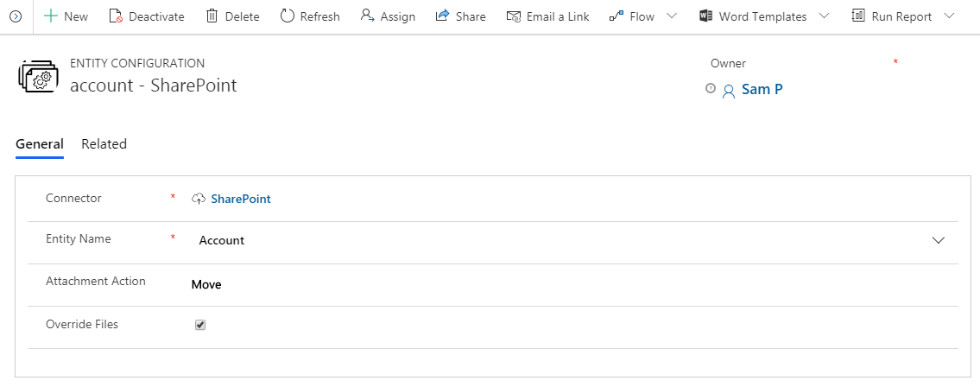Image resolution: width=980 pixels, height=387 pixels.
Task: Click the Assign person icon
Action: point(368,16)
